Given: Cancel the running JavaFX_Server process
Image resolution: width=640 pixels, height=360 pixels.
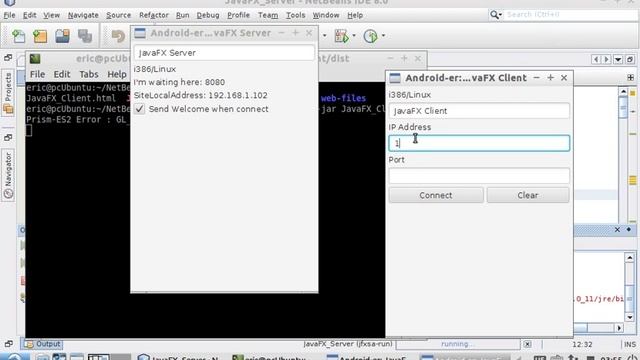Looking at the screenshot, I should click(527, 344).
